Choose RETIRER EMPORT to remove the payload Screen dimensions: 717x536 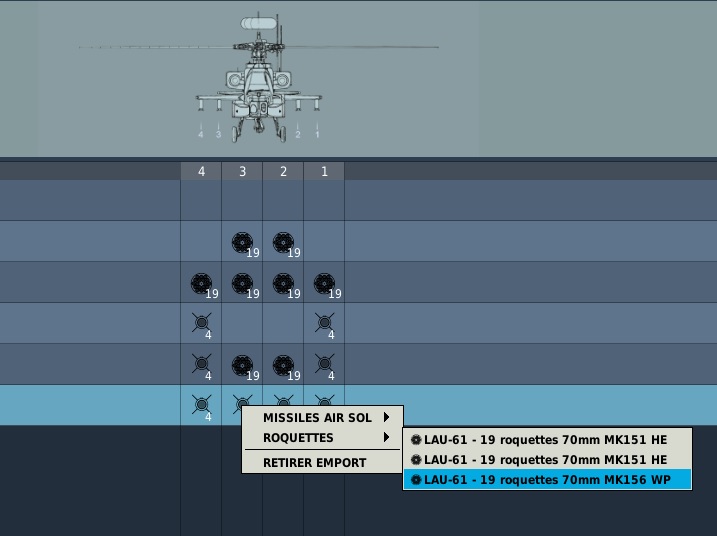[322, 463]
